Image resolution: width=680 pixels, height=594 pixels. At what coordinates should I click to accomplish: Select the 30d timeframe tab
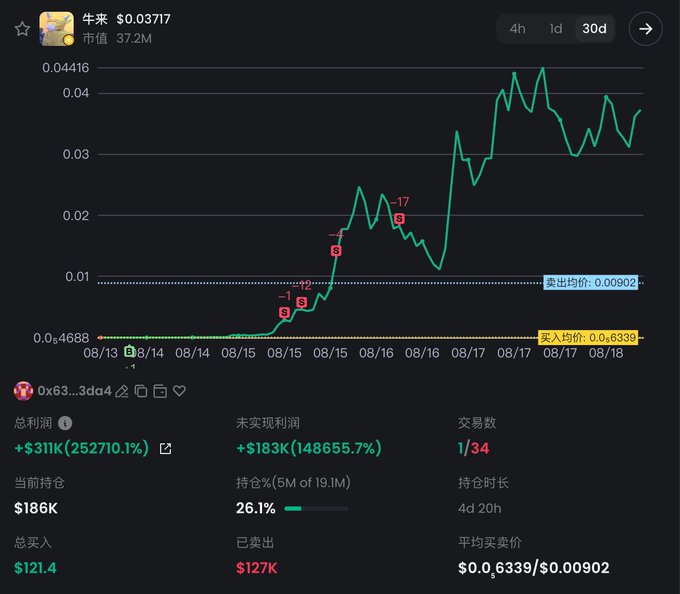tap(594, 29)
